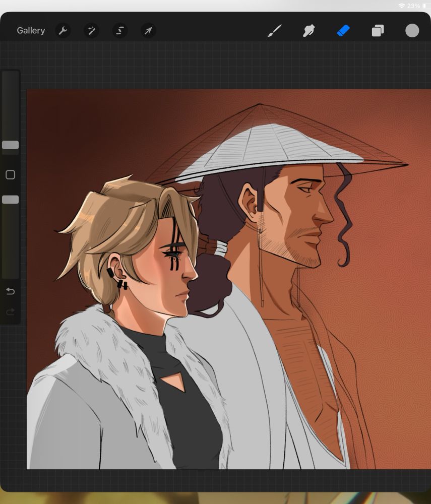Image resolution: width=431 pixels, height=504 pixels.
Task: Activate the Selection tool
Action: 120,31
